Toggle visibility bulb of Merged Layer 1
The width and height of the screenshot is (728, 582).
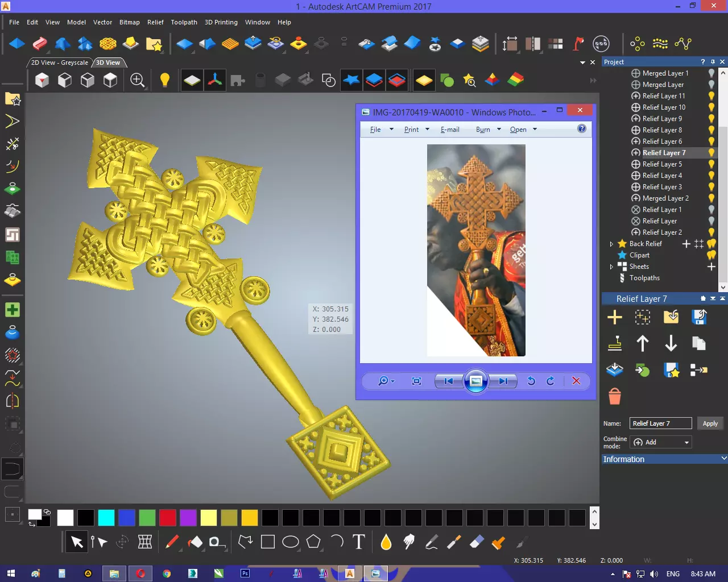coord(711,73)
